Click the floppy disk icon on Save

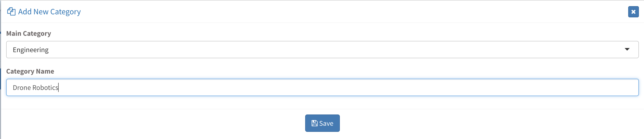[x=314, y=123]
